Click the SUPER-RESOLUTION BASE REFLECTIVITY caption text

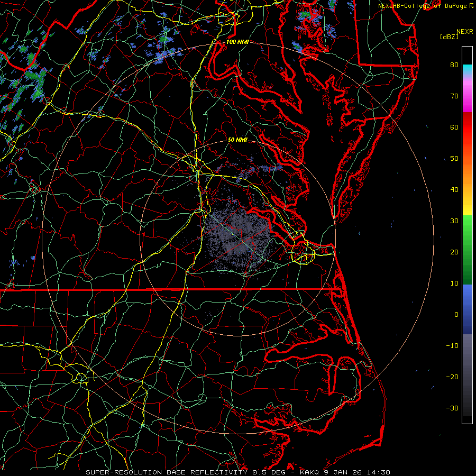(x=167, y=472)
